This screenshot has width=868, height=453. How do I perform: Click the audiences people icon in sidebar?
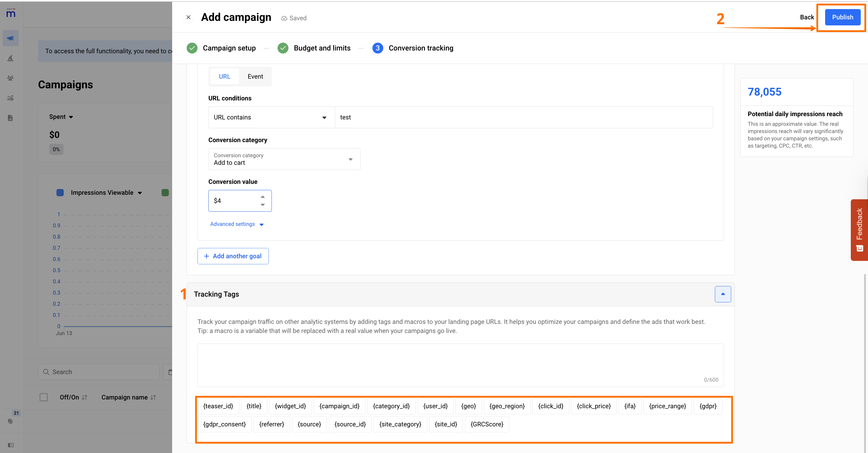pyautogui.click(x=11, y=78)
